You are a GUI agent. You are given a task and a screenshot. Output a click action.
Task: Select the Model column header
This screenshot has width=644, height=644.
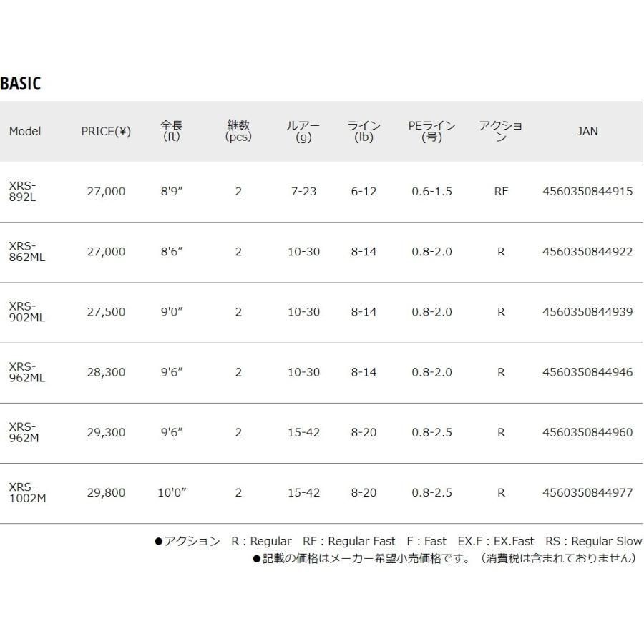(x=25, y=131)
